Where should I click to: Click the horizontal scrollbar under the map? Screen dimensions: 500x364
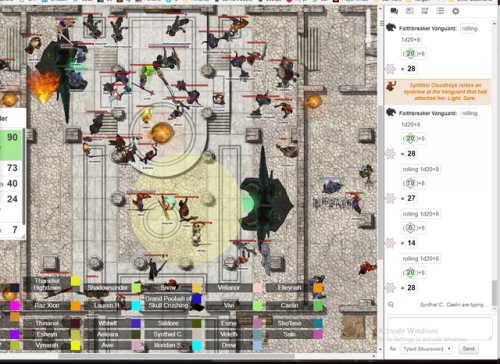(177, 356)
